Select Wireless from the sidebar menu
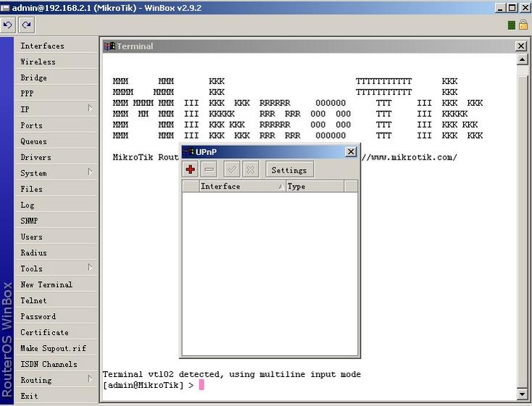The image size is (532, 406). (38, 62)
